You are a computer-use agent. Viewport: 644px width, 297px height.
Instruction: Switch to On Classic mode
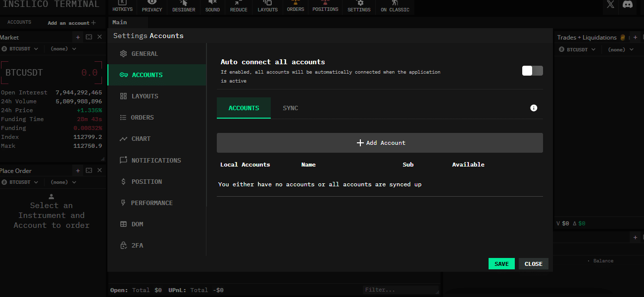tap(395, 6)
